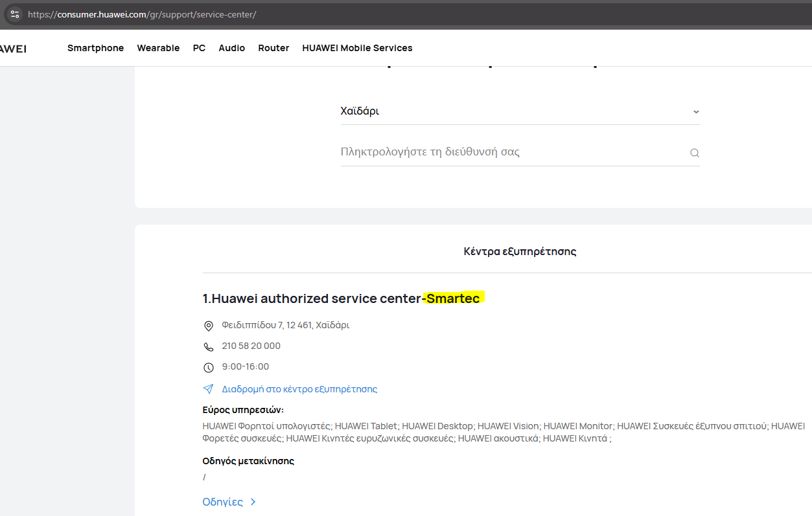This screenshot has height=516, width=812.
Task: Click opening hours 9:00-16:00
Action: point(246,366)
